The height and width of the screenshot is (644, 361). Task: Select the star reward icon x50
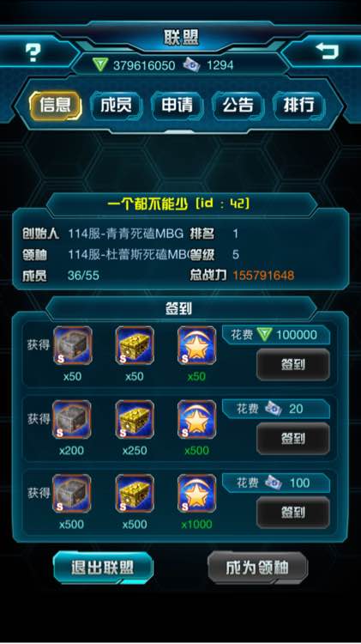197,345
